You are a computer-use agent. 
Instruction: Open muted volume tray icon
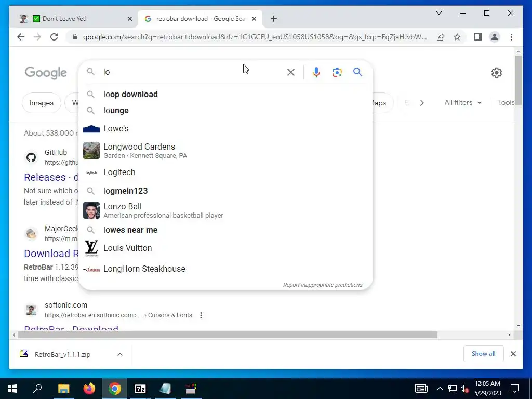click(465, 389)
